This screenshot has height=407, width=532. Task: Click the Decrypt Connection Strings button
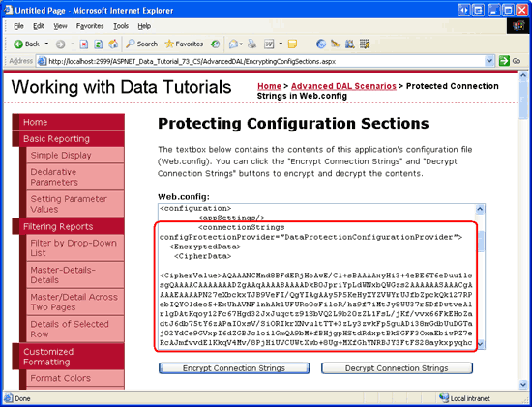397,368
